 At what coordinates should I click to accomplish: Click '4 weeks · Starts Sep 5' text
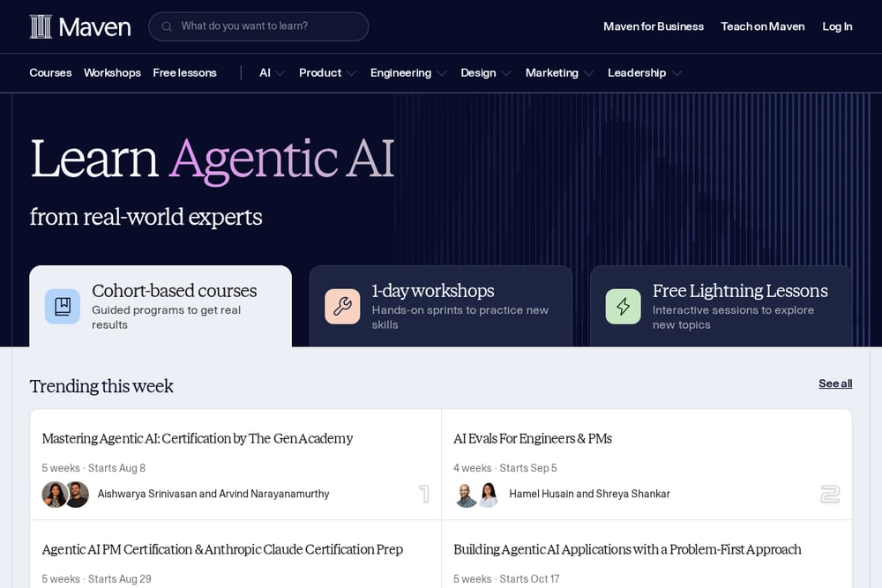pyautogui.click(x=505, y=468)
